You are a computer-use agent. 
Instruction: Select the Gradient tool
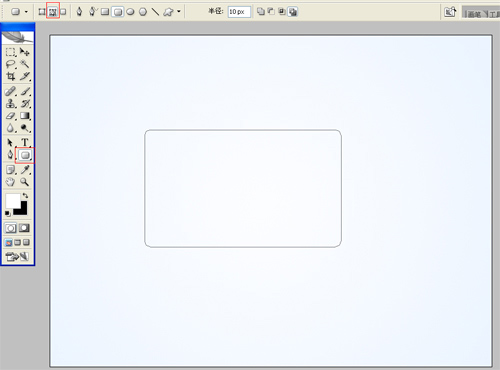[x=25, y=116]
